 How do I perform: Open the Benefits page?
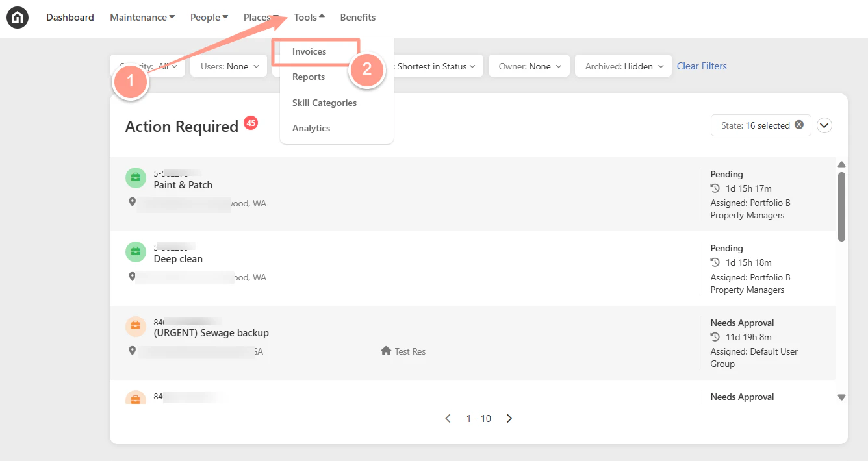pyautogui.click(x=358, y=18)
